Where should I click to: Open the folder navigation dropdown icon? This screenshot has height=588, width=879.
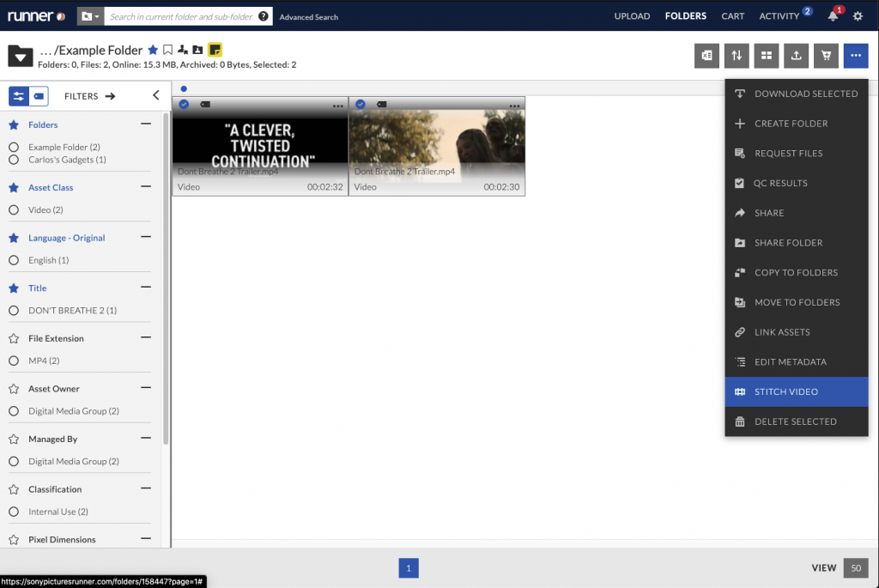click(21, 56)
